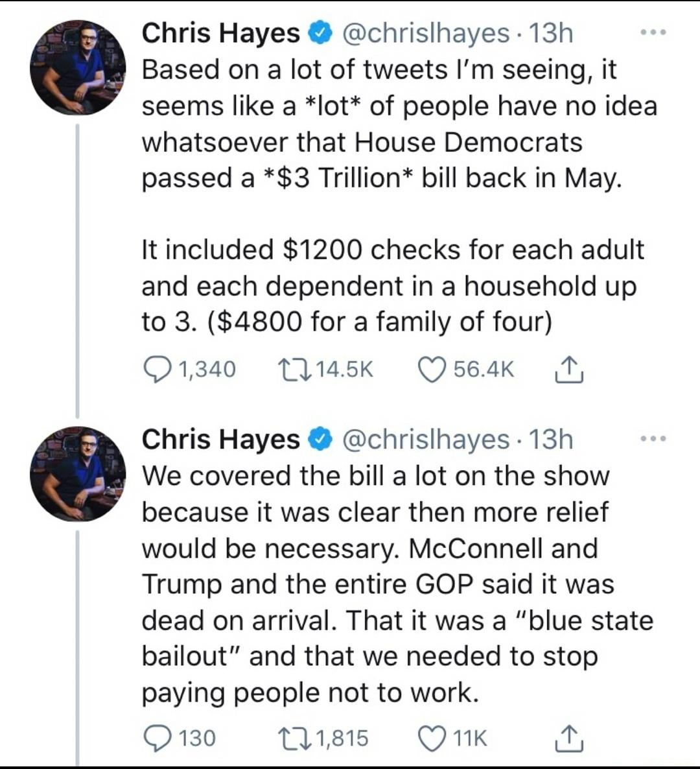Open @chrislhayes handle on second tweet
The height and width of the screenshot is (769, 700).
pos(425,440)
